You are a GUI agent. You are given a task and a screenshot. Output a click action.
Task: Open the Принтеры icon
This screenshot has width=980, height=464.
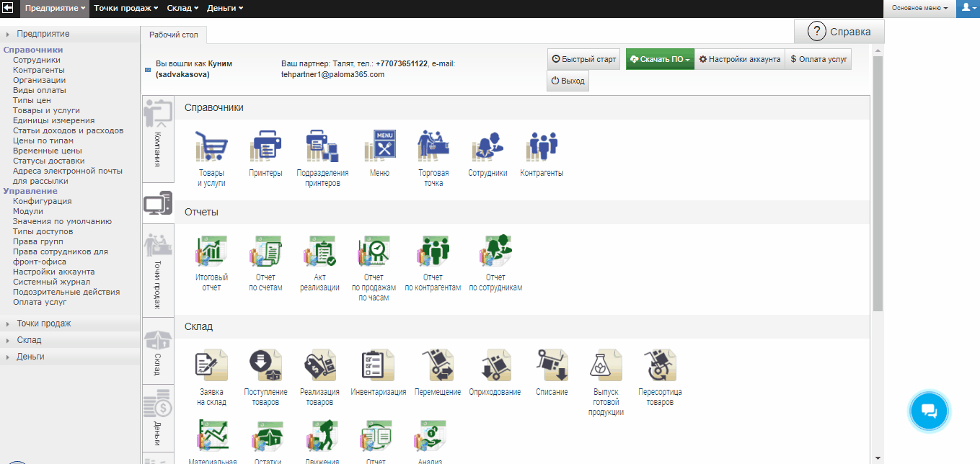click(265, 147)
